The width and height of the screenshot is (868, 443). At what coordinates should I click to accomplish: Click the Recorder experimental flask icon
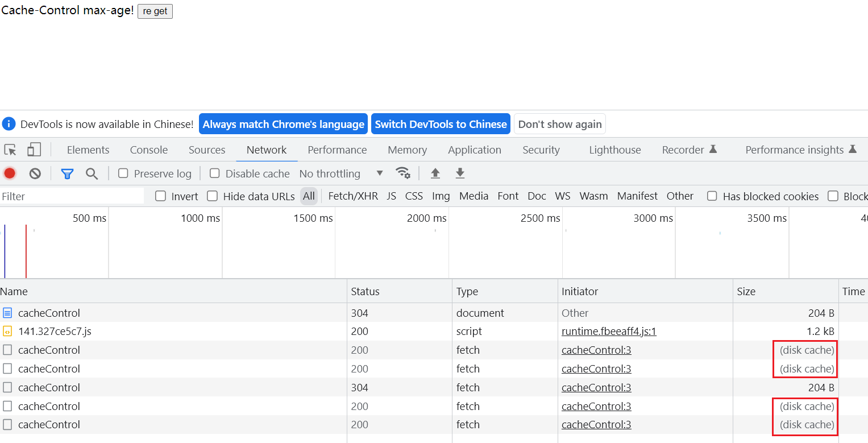(713, 149)
